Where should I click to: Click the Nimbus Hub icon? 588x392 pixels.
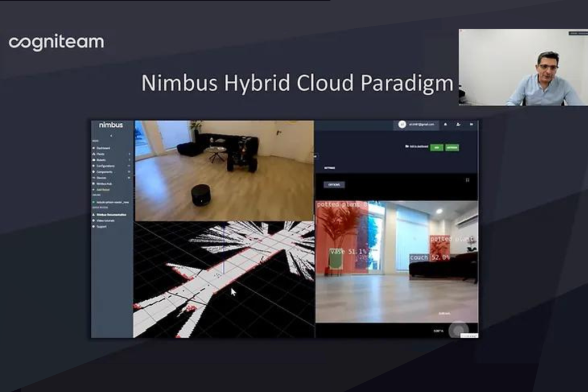coord(94,184)
